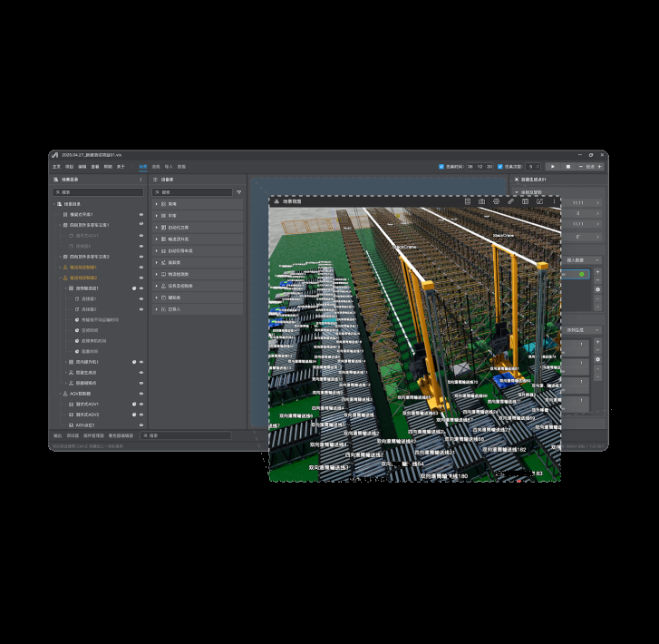Click the 设备库 search field
Viewport: 659px width, 644px height.
[192, 192]
